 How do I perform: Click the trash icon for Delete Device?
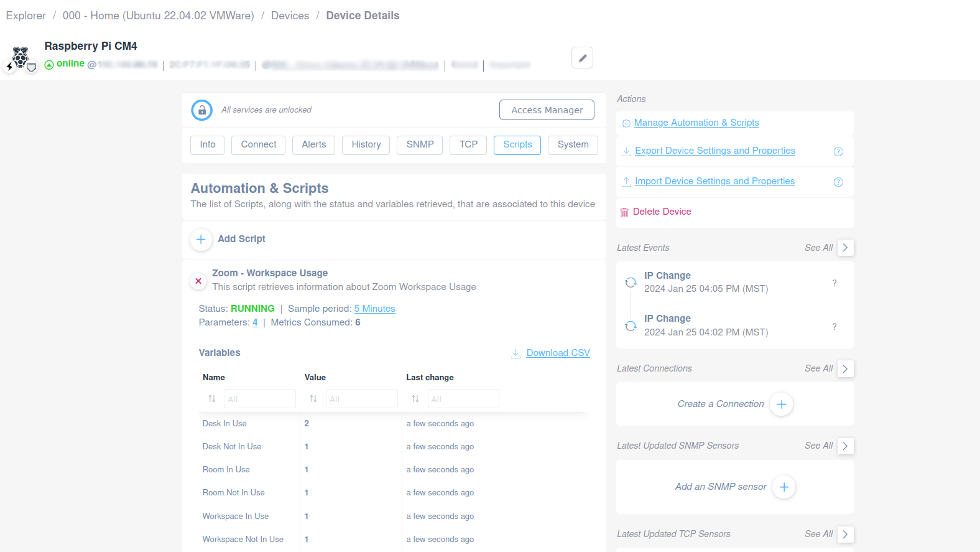[624, 212]
